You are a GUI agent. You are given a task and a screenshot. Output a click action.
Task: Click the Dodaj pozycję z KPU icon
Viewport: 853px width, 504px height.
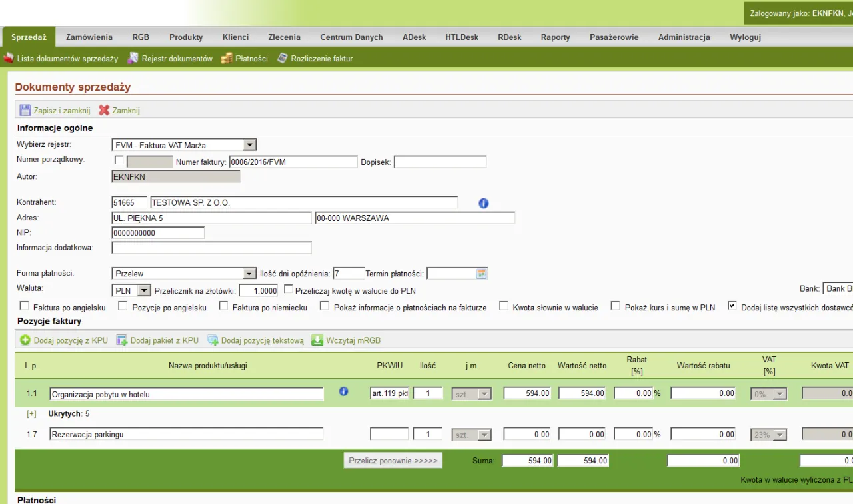(25, 340)
